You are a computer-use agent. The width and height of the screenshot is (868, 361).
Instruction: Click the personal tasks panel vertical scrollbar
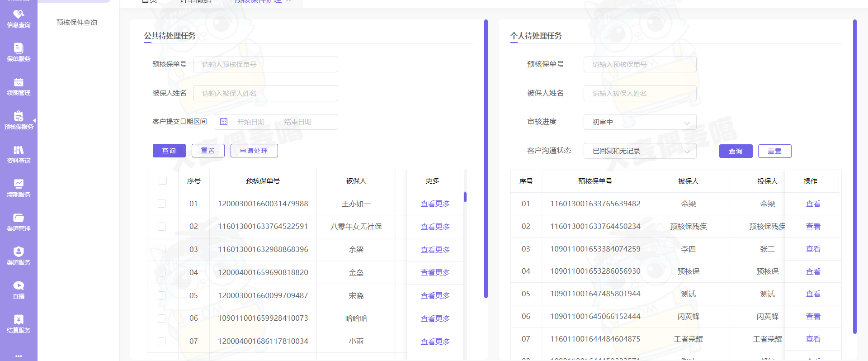855,176
